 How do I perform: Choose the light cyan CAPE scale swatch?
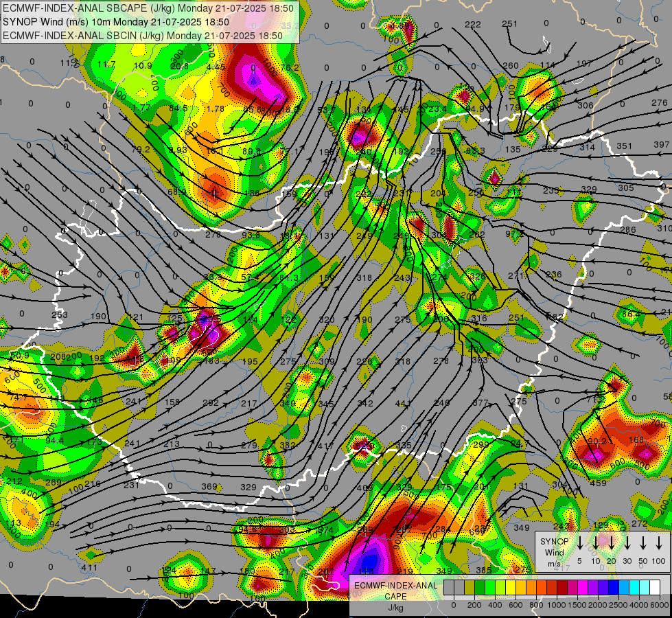pos(645,588)
